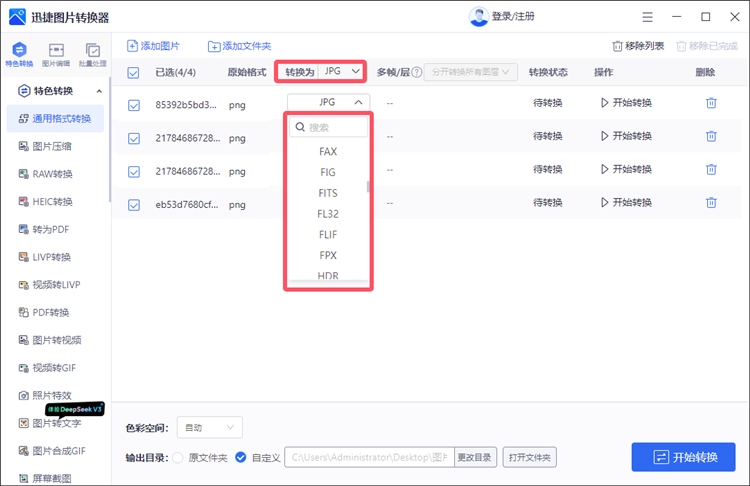Click the output directory path field

pos(369,457)
